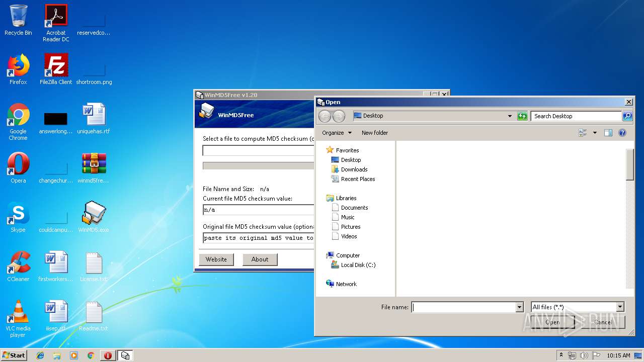
Task: Select License.txt file on desktop
Action: [x=94, y=266]
